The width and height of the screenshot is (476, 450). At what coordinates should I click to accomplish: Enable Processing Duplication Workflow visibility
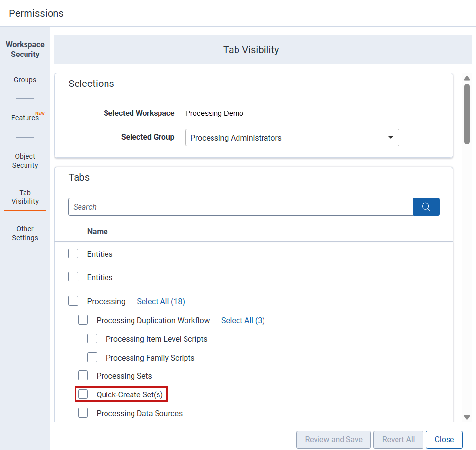click(83, 319)
